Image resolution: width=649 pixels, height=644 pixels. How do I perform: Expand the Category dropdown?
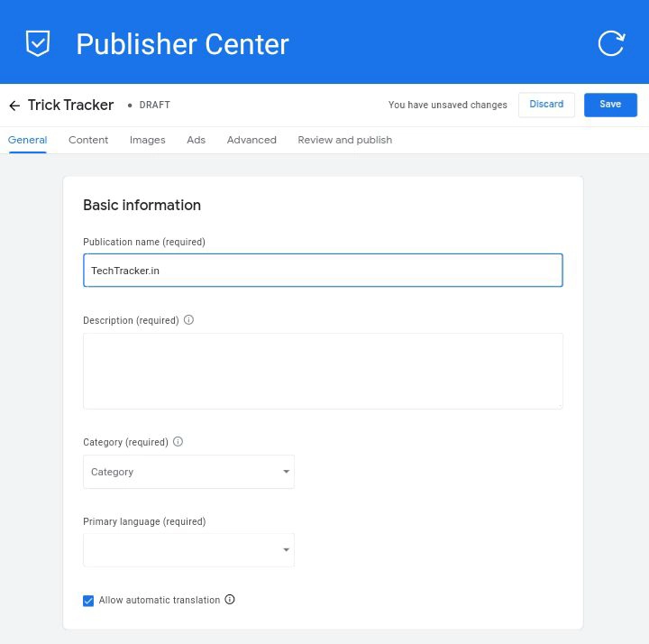tap(188, 472)
